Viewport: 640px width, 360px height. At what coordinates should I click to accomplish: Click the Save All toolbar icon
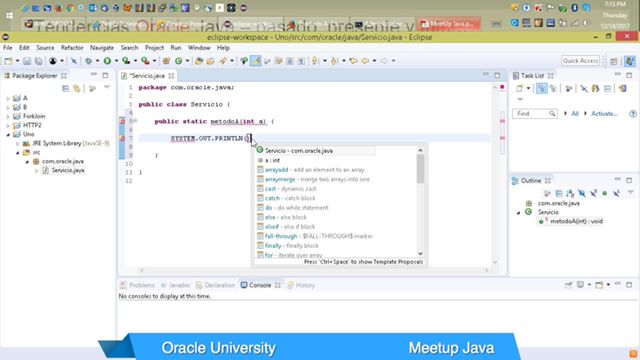[x=38, y=61]
